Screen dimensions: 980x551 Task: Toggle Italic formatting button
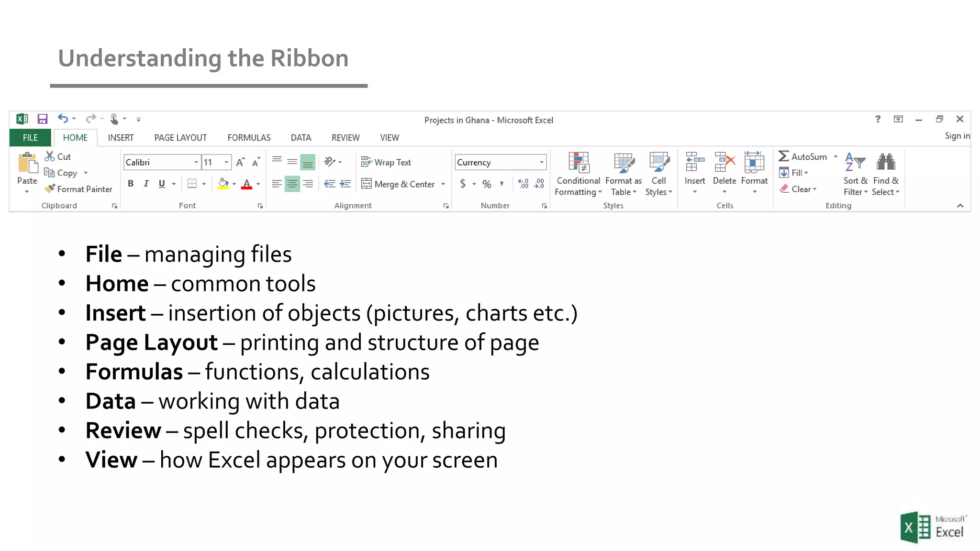pos(146,184)
